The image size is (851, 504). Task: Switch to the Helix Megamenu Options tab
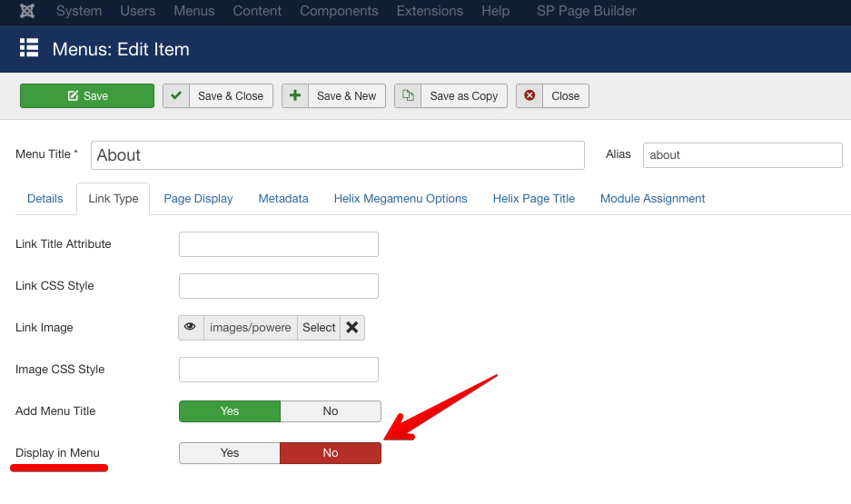[x=401, y=199]
